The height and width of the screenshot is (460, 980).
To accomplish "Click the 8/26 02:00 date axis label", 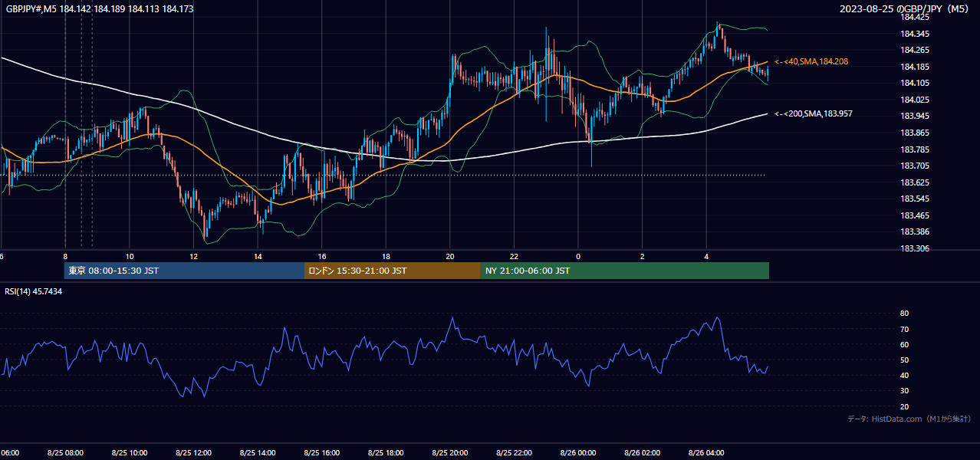I will click(x=642, y=452).
